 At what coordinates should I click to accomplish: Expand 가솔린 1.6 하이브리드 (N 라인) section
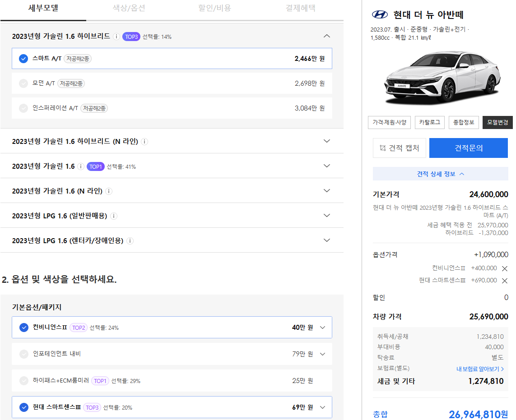[x=327, y=141]
